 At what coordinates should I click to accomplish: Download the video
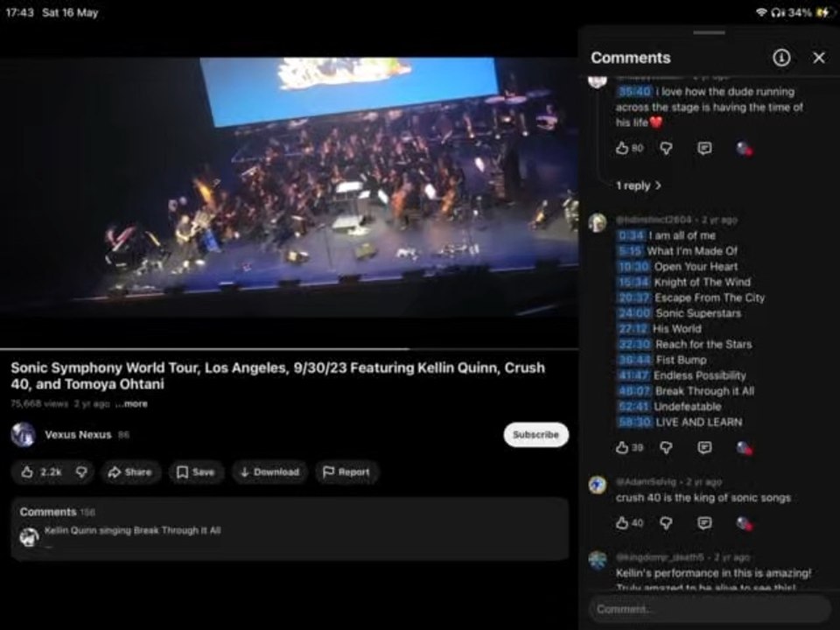[269, 472]
